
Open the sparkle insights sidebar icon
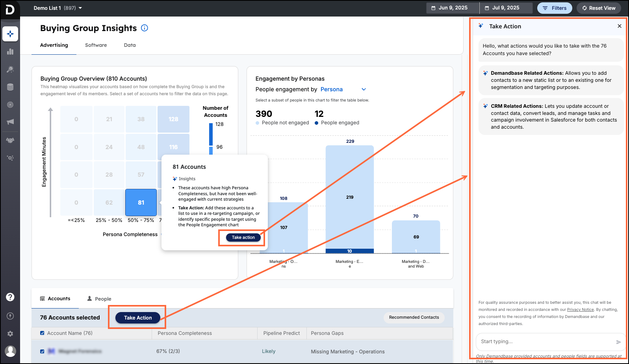click(10, 34)
